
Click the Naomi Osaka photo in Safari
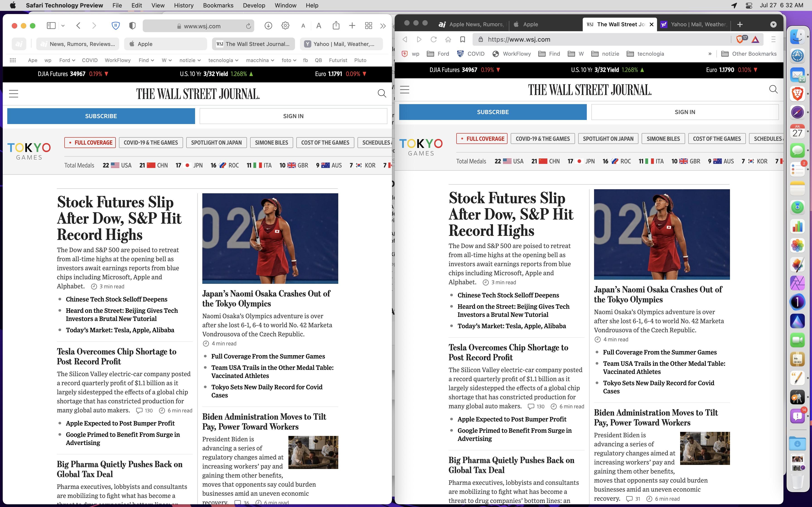(x=270, y=238)
